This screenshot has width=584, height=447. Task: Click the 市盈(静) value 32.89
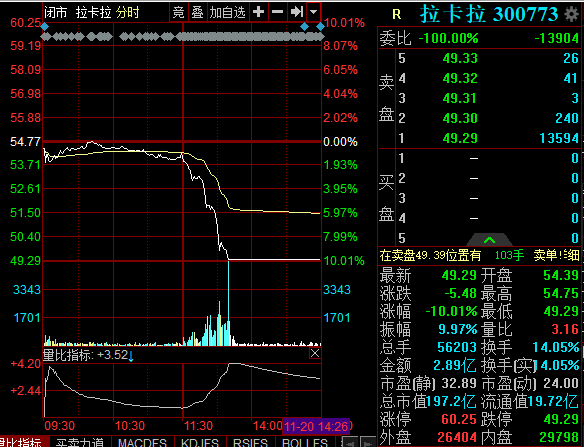459,383
